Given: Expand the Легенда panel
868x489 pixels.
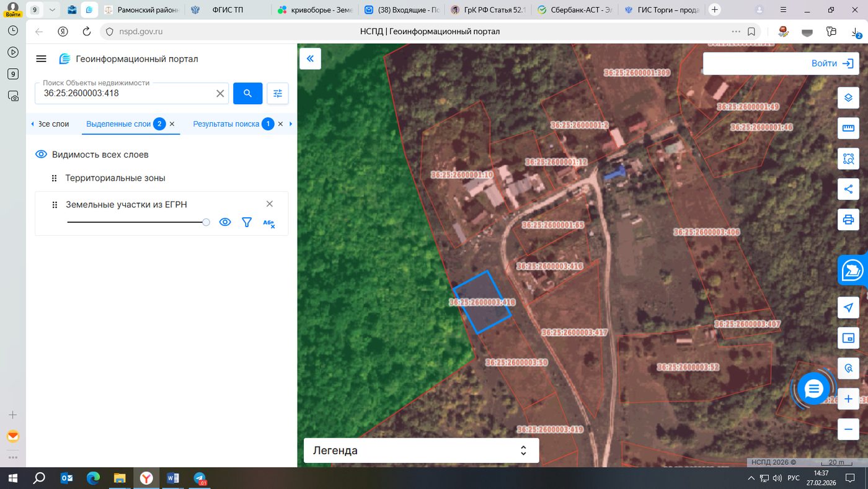Looking at the screenshot, I should 421,451.
